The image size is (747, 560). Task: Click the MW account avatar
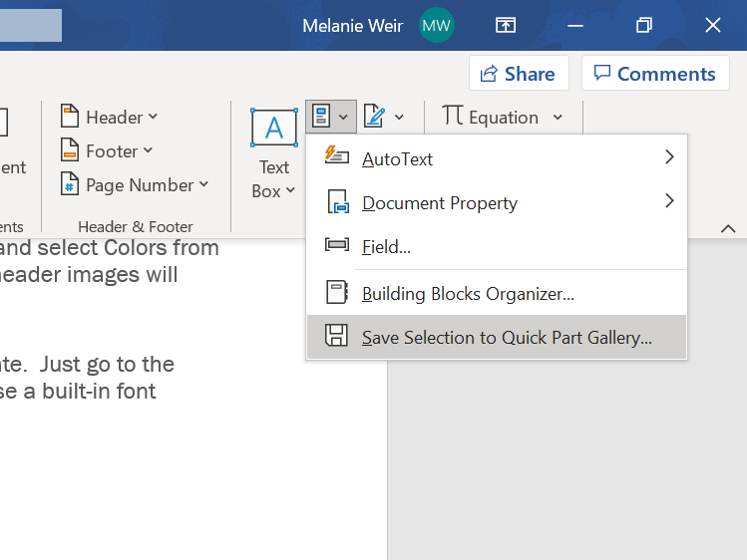pyautogui.click(x=437, y=25)
